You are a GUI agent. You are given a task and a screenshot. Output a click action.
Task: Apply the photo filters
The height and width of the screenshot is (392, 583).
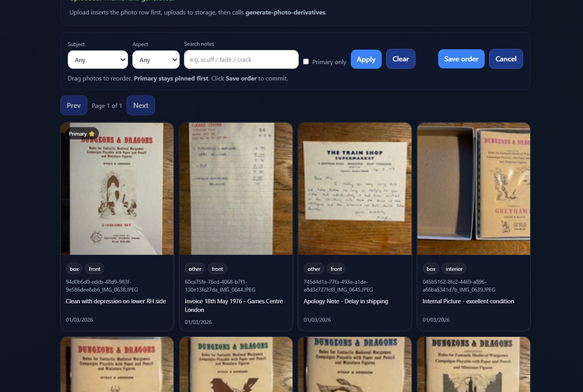click(x=366, y=59)
